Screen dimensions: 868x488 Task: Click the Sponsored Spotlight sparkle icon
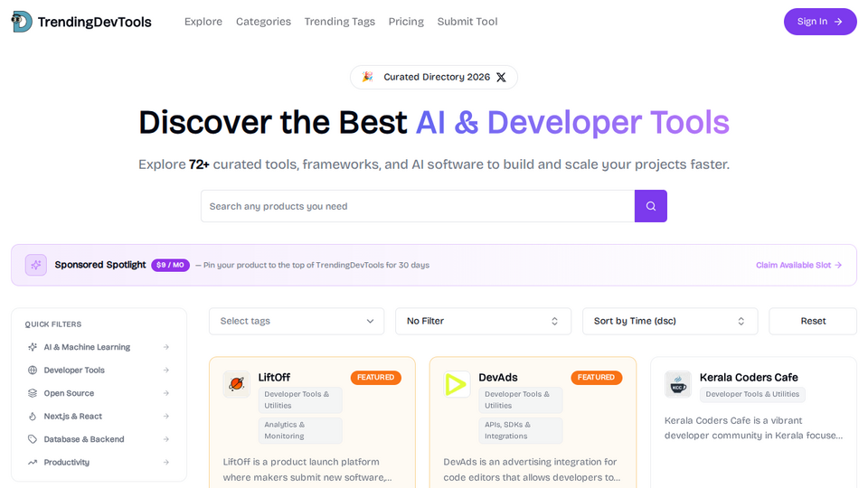[36, 265]
